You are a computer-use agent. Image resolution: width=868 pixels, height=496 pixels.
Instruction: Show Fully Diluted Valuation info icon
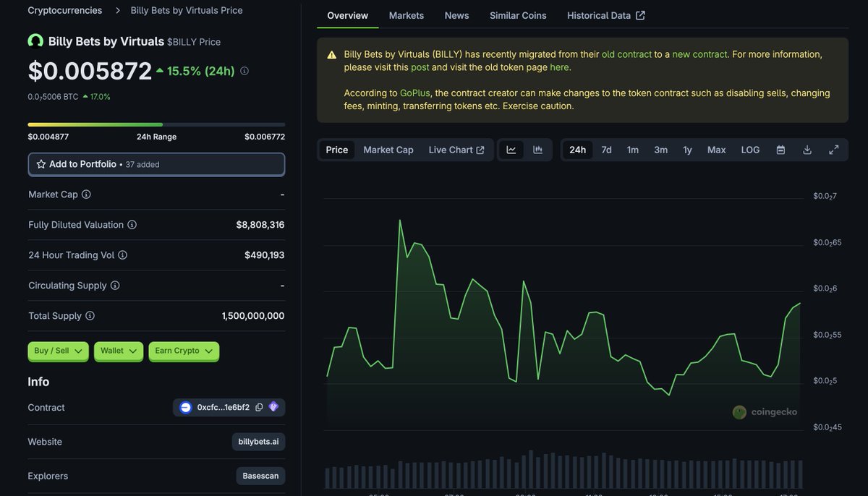pos(132,225)
